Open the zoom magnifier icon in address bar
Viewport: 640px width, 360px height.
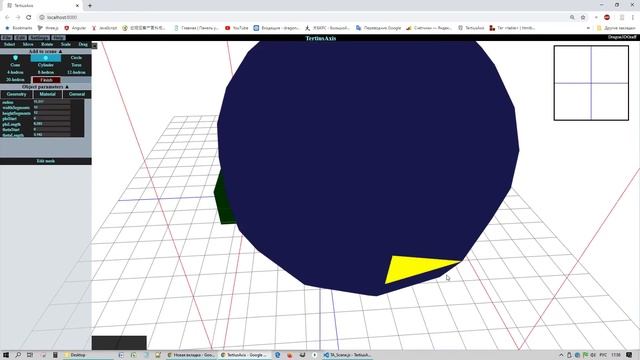[x=572, y=17]
